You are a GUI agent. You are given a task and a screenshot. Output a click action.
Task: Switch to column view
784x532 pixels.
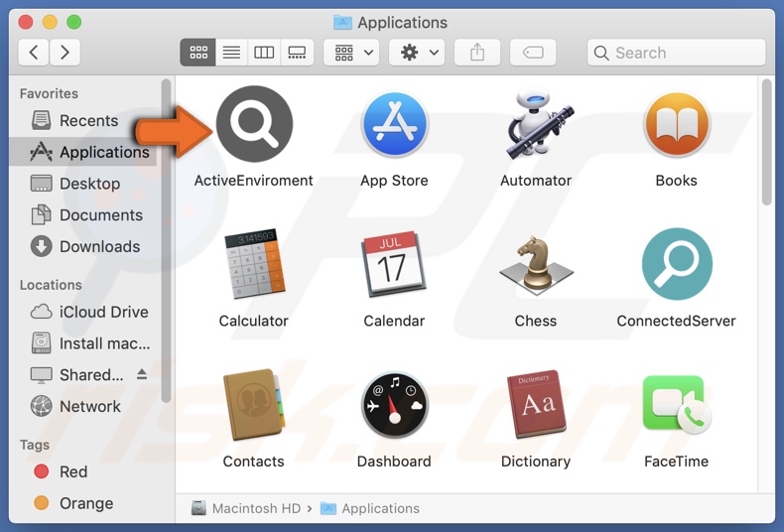264,52
